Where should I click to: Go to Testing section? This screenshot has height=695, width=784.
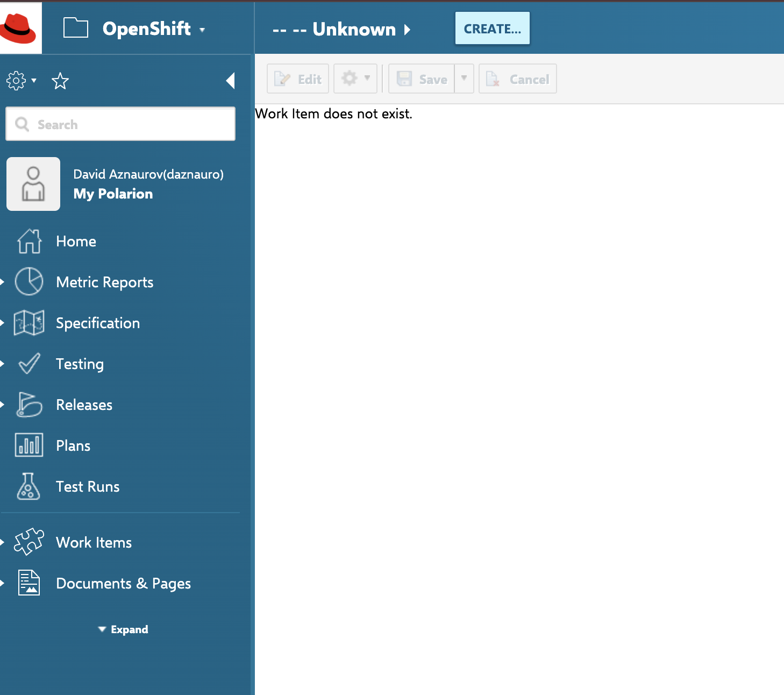[80, 364]
